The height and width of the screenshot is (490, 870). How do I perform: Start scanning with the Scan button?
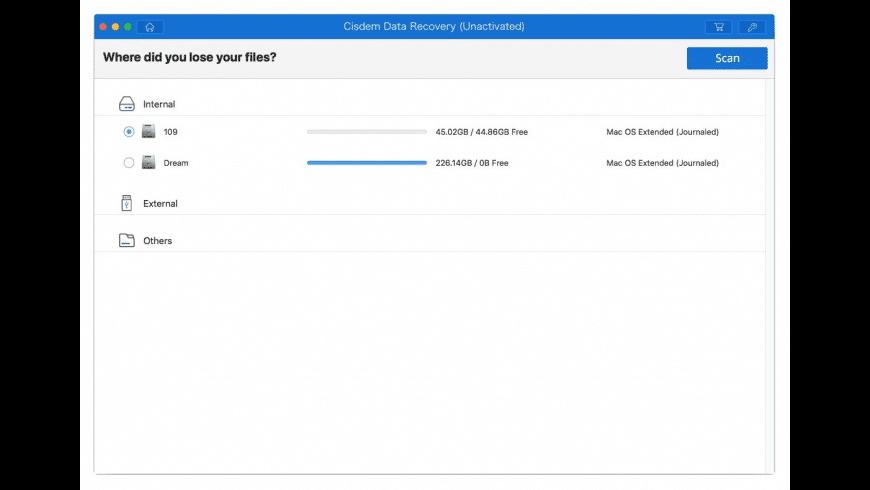[x=727, y=58]
